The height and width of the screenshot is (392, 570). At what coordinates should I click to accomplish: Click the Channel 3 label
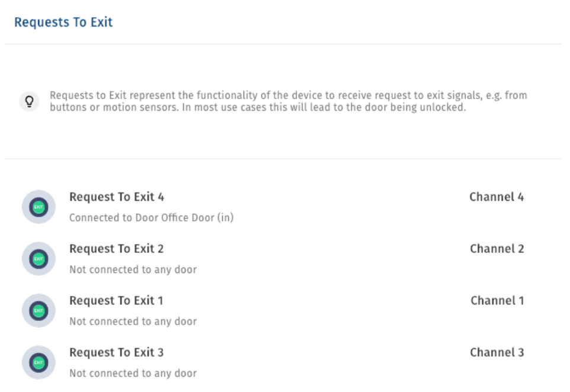(497, 352)
